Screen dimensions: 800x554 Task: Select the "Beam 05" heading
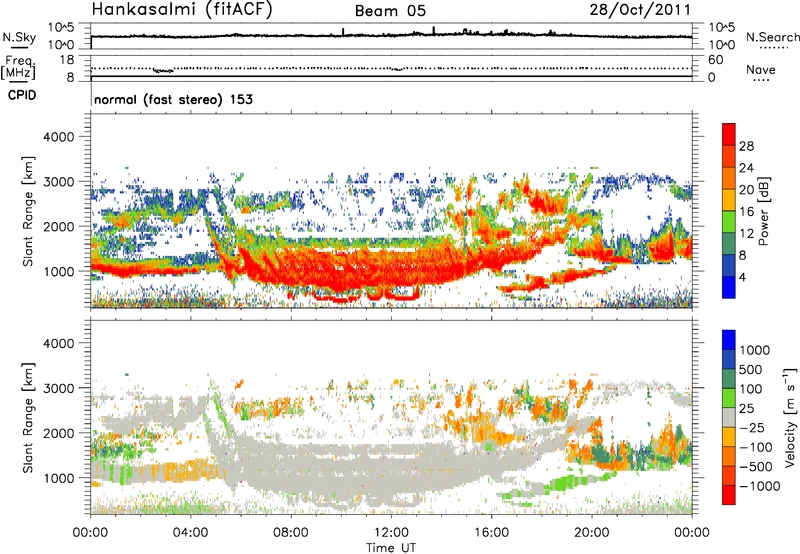coord(390,11)
